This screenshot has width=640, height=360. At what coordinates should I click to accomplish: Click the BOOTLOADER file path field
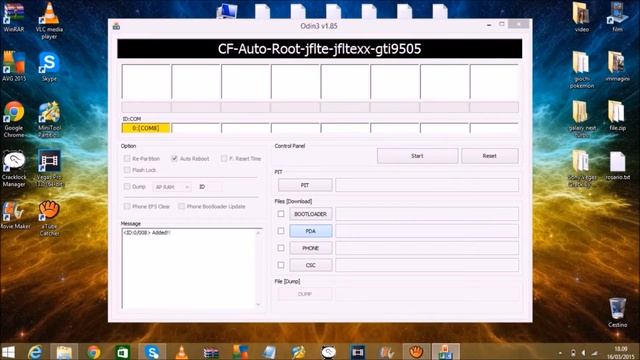pos(427,214)
